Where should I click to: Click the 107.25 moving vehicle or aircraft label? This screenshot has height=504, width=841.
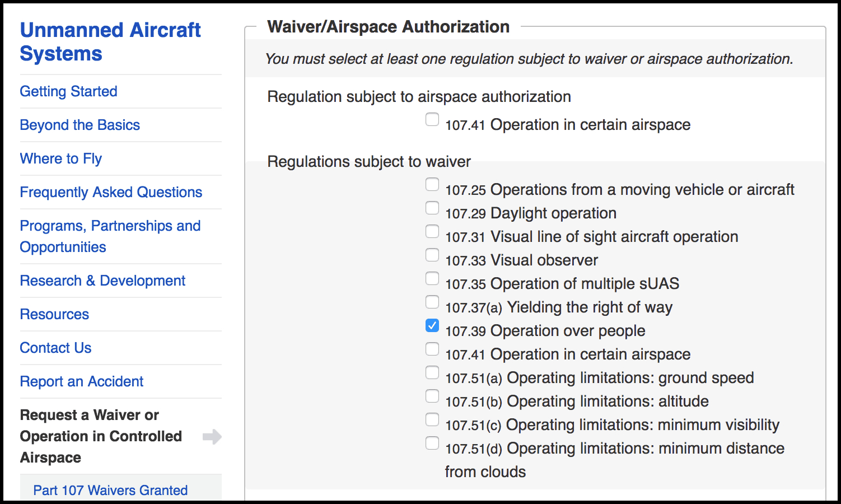tap(620, 190)
